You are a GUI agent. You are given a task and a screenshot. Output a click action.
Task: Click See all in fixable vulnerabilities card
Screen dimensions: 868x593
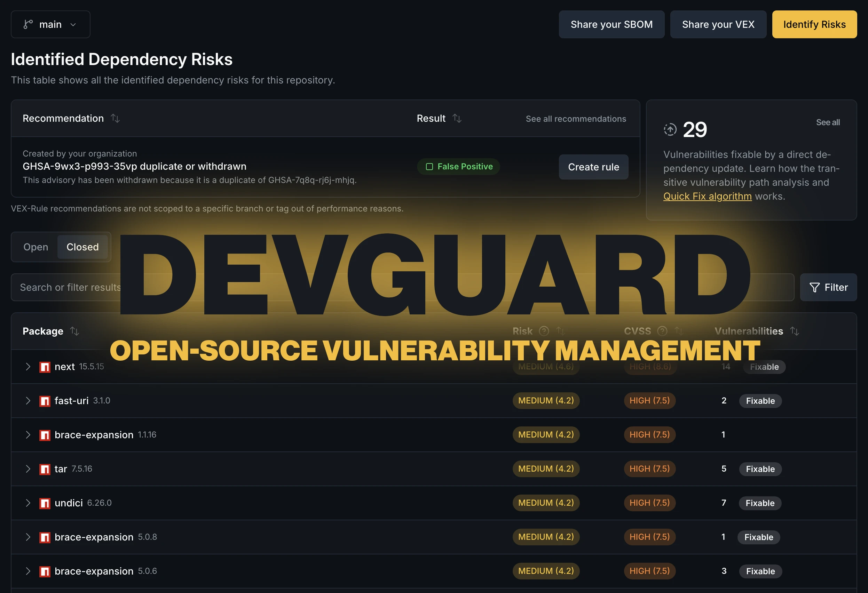click(x=828, y=122)
